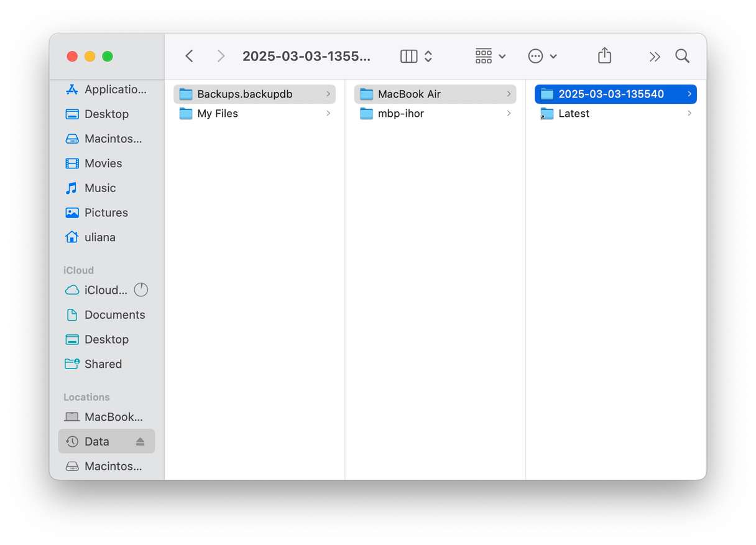Select the Backups.backupdb folder

[254, 94]
